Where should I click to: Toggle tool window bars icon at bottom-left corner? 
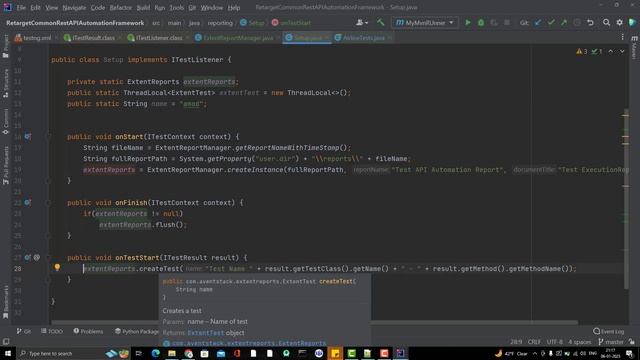(x=6, y=342)
